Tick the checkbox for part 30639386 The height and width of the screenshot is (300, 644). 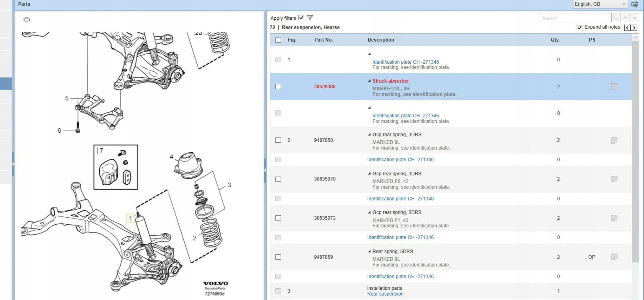coord(278,87)
